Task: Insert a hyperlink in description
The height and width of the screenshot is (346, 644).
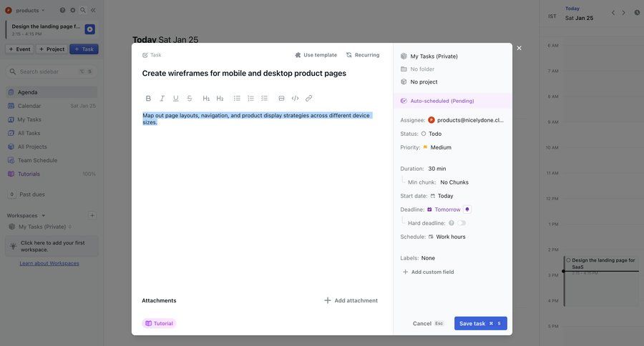Action: pos(309,98)
